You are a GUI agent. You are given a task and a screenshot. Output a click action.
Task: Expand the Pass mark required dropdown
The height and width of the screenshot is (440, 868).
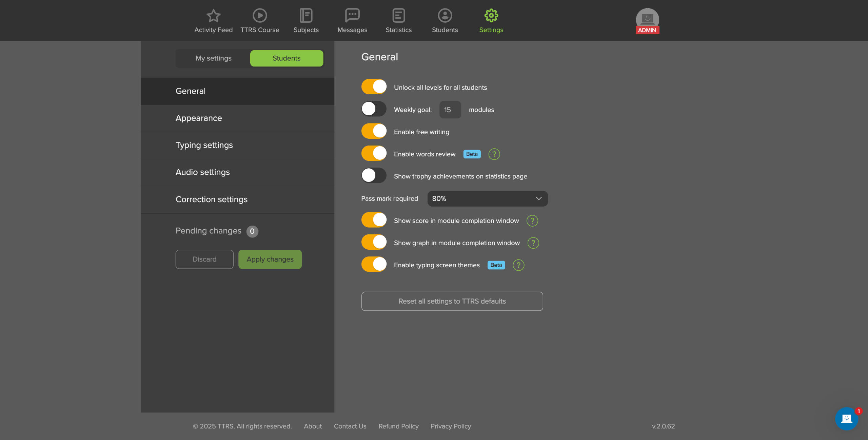coord(487,199)
